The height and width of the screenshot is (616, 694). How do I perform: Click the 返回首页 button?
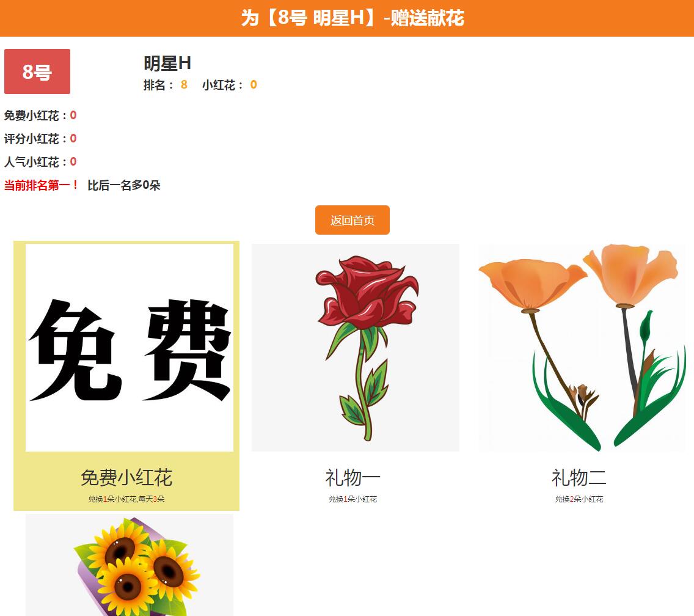click(352, 220)
